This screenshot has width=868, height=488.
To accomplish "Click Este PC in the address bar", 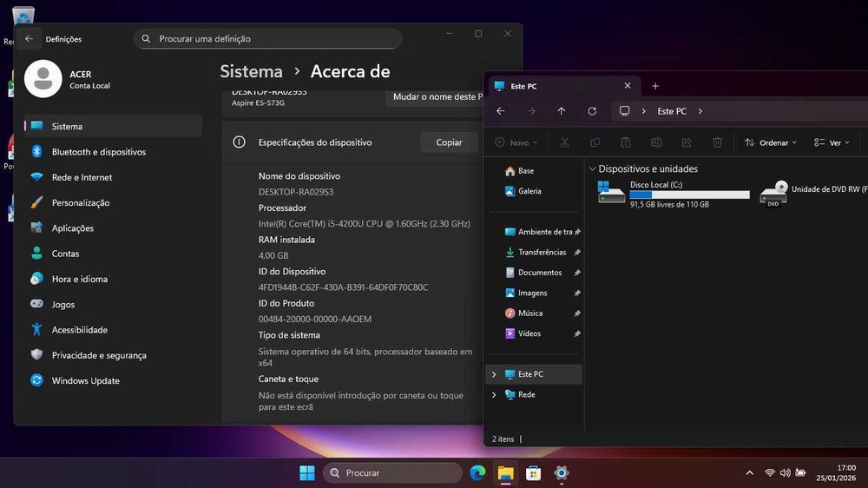I will click(x=672, y=111).
